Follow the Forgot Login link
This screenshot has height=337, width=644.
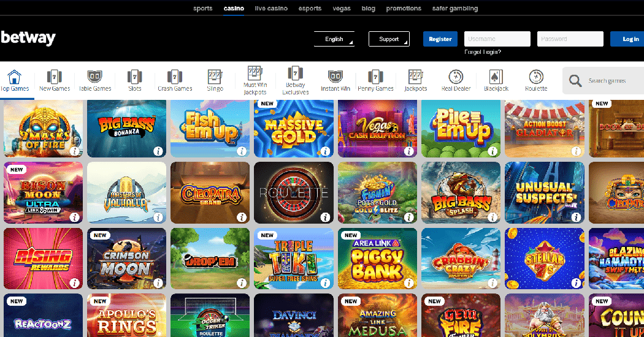483,52
